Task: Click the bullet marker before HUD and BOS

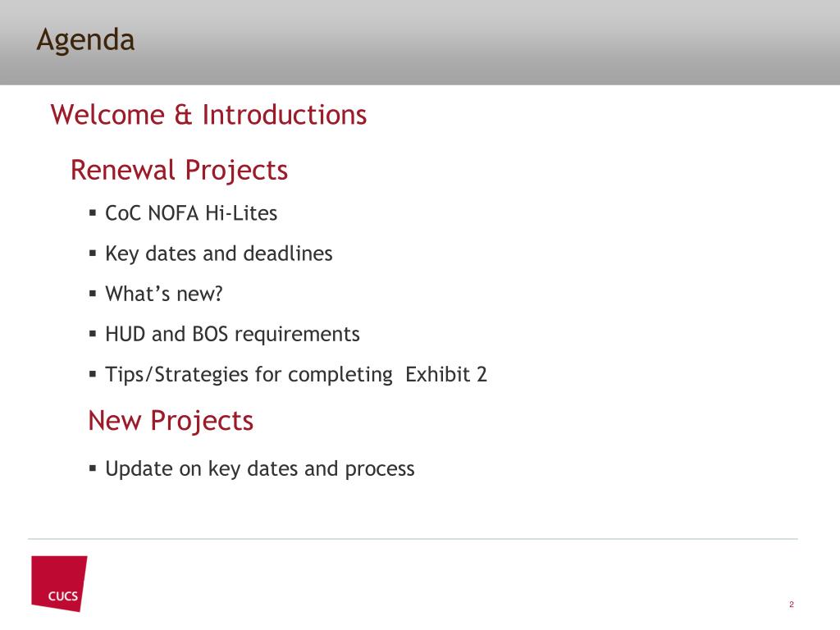Action: click(x=93, y=334)
